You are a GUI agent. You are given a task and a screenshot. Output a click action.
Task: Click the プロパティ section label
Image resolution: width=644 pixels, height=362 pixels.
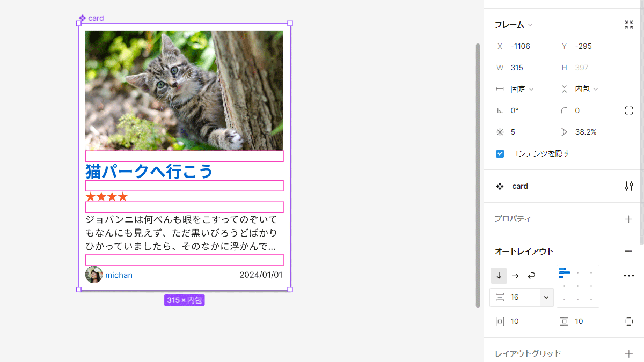coord(513,219)
